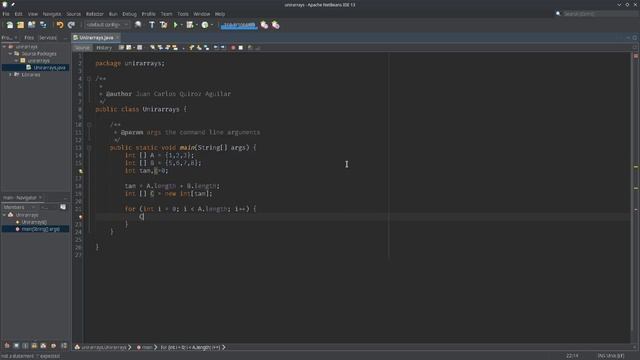The height and width of the screenshot is (360, 640).
Task: Collapse the Unirarrays class node in Navigator
Action: [x=4, y=215]
